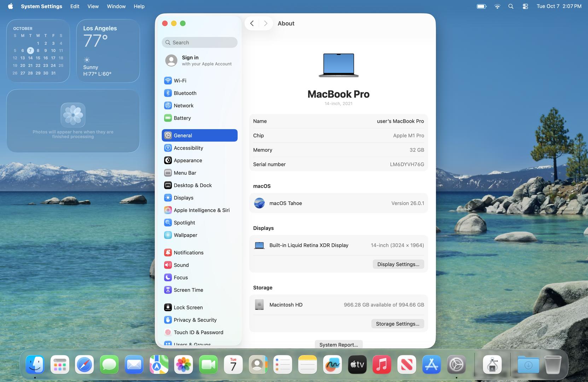This screenshot has width=588, height=382.
Task: Click the macOS Tahoe version row
Action: 338,203
